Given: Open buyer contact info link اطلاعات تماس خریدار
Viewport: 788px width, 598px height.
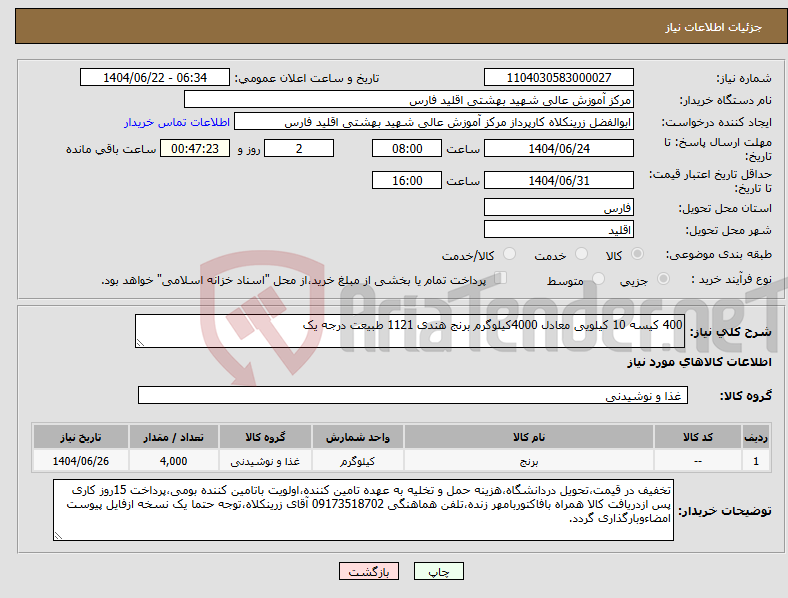Looking at the screenshot, I should click(177, 122).
